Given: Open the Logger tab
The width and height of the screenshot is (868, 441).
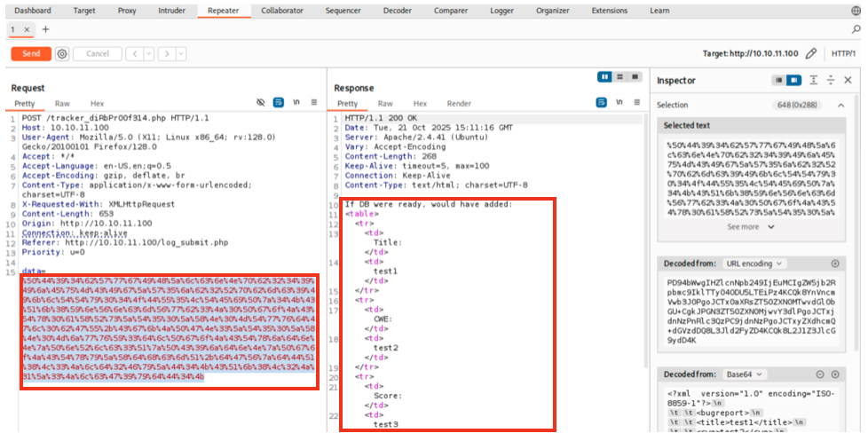Looking at the screenshot, I should coord(502,11).
